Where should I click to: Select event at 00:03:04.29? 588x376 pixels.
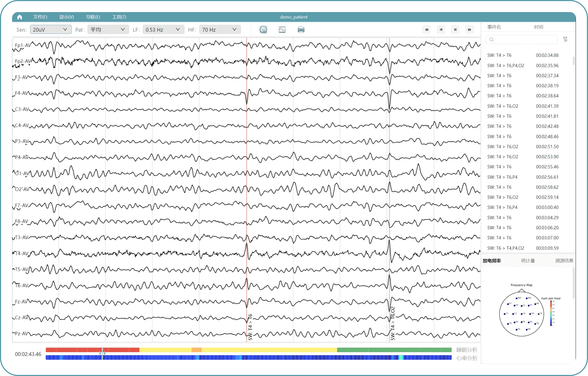tap(523, 218)
